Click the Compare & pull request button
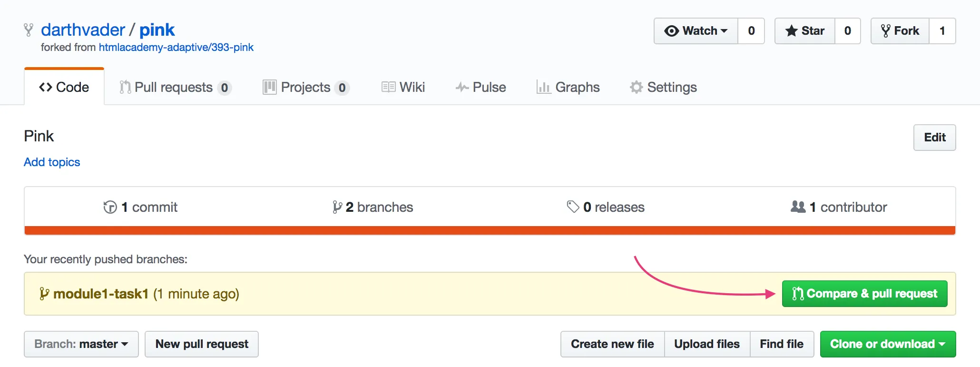The image size is (980, 367). [x=865, y=294]
